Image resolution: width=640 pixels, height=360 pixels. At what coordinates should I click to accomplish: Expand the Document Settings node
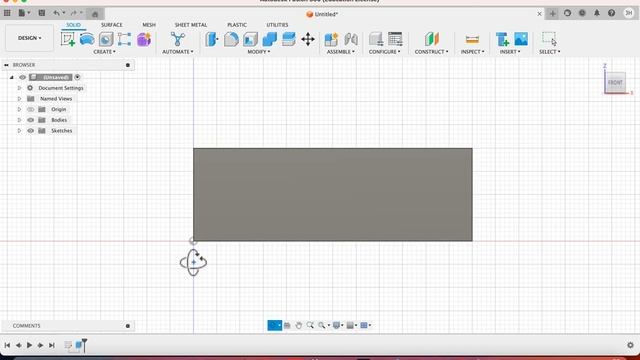pyautogui.click(x=19, y=88)
